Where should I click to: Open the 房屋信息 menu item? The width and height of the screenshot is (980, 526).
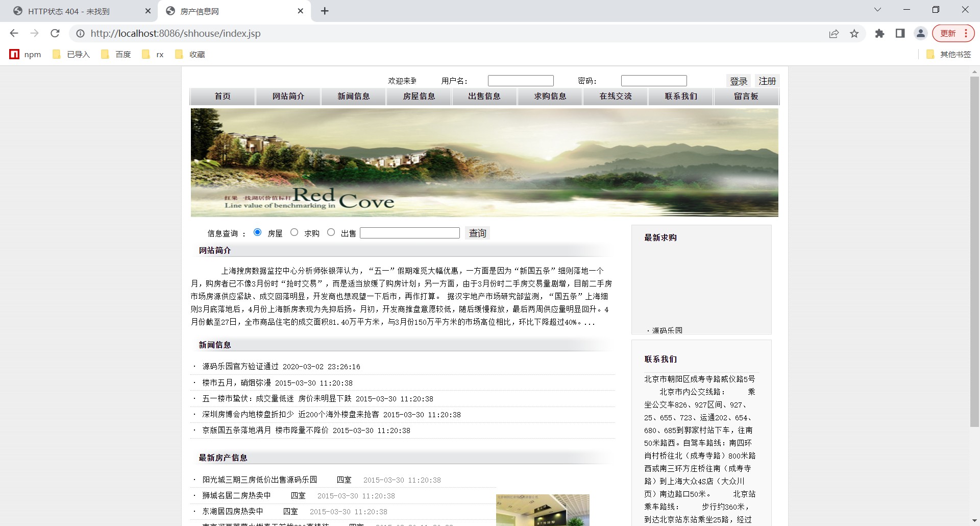point(419,96)
